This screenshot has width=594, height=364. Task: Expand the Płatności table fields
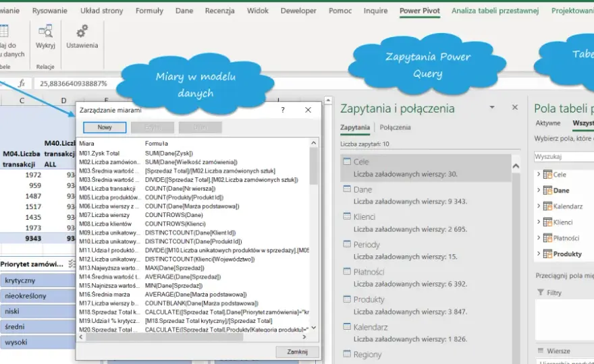[539, 238]
